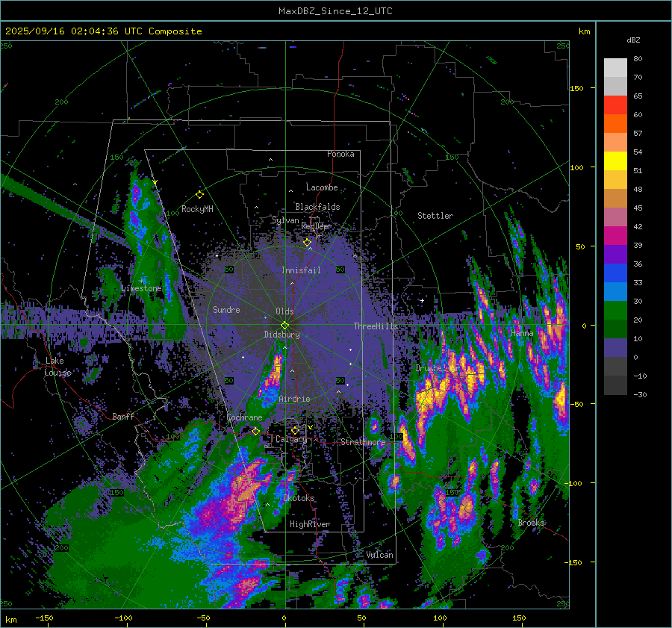Click the yellow diamond marker below Cochrane

[x=255, y=431]
